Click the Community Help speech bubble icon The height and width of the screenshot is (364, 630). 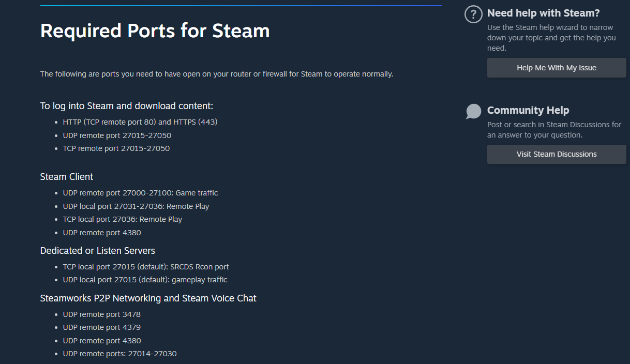pos(473,111)
